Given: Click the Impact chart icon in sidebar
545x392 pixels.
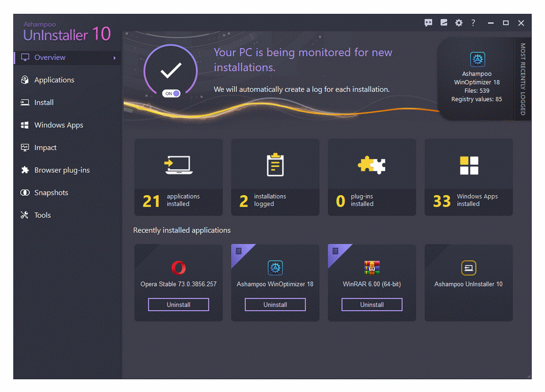Looking at the screenshot, I should tap(25, 148).
